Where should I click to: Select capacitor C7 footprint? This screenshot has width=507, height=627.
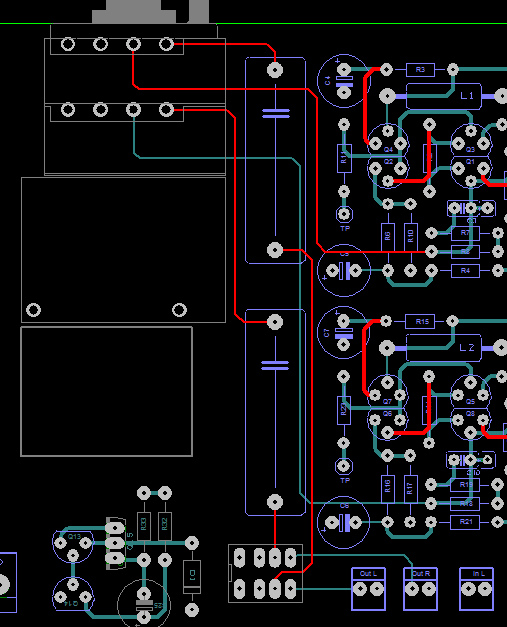(343, 333)
